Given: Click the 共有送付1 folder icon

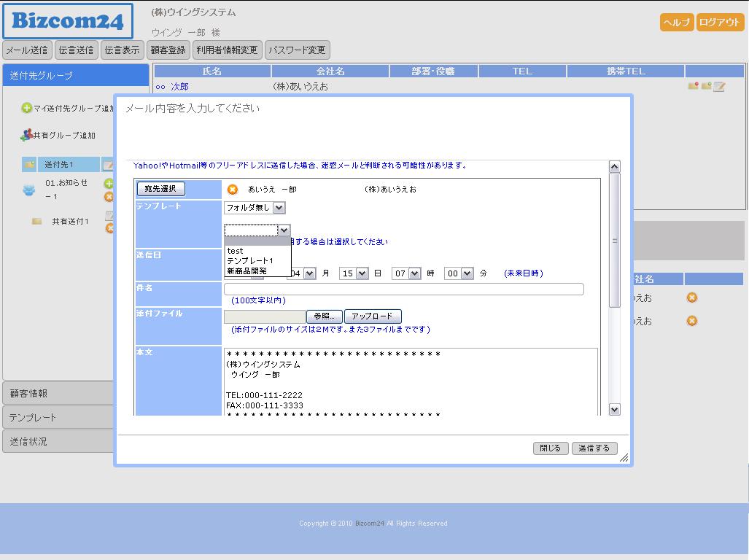Looking at the screenshot, I should click(x=36, y=221).
